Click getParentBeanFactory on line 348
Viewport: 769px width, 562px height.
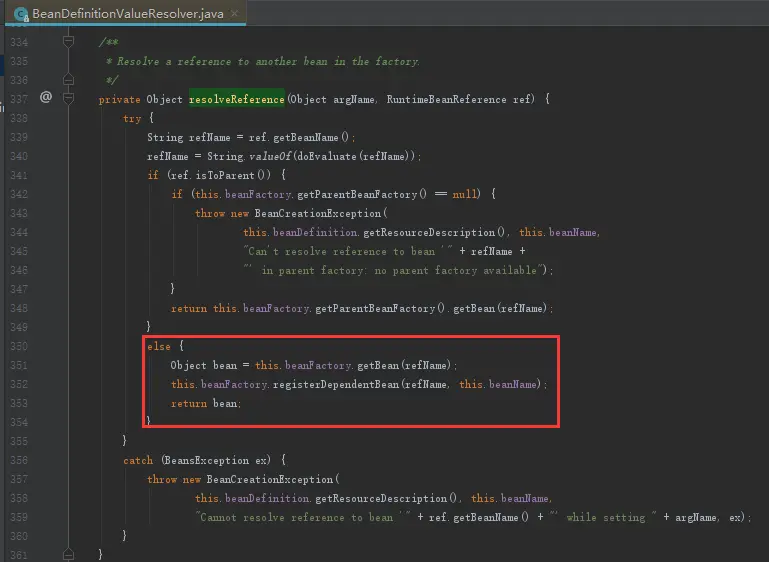point(375,308)
